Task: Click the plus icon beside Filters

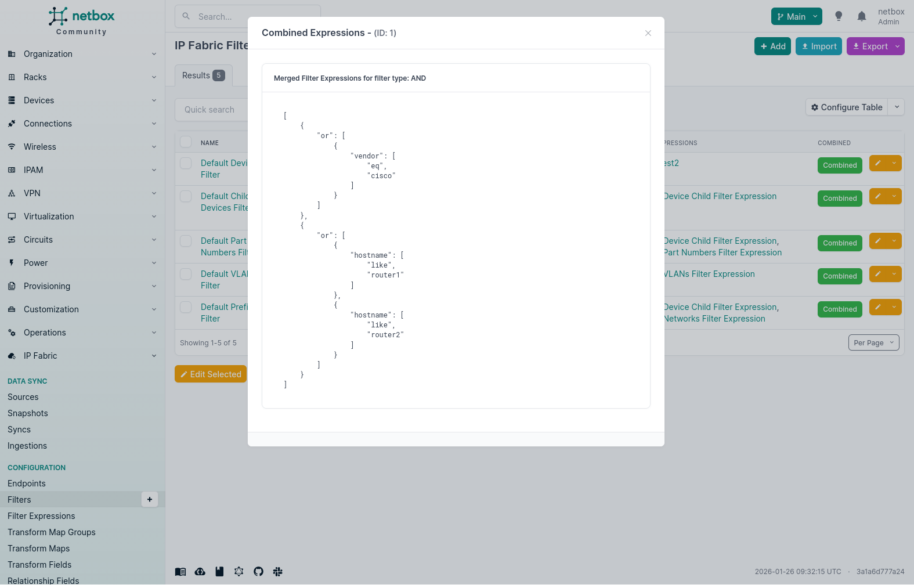Action: pyautogui.click(x=150, y=499)
